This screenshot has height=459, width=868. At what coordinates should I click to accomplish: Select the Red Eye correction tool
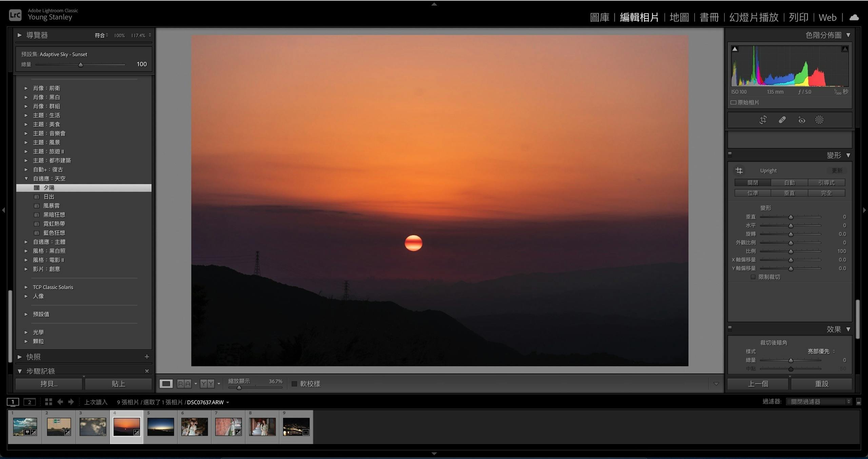point(801,120)
